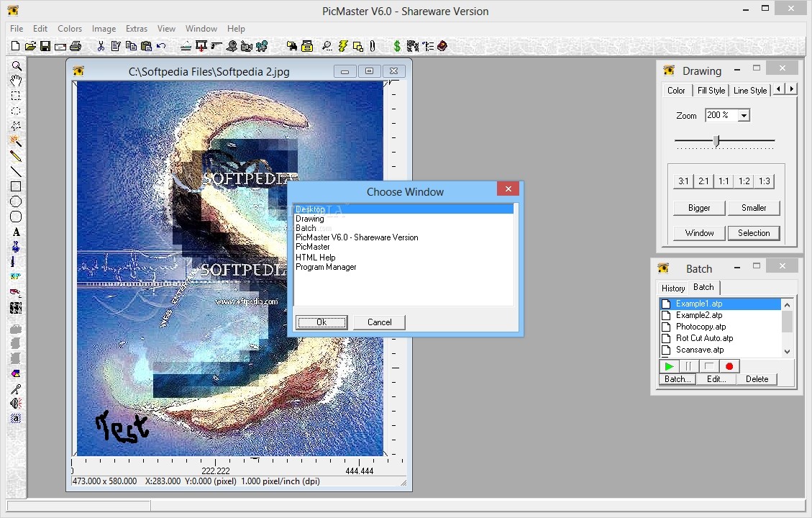Image resolution: width=812 pixels, height=518 pixels.
Task: Select the rectangular selection tool
Action: coord(16,96)
